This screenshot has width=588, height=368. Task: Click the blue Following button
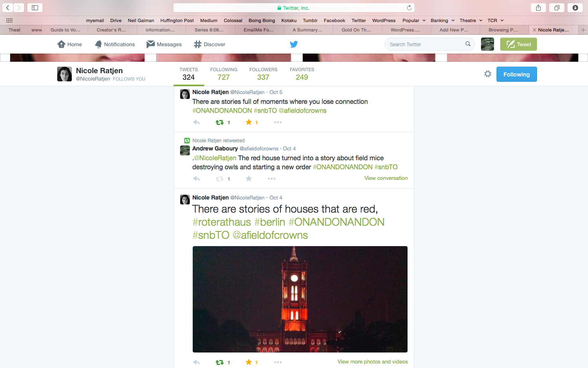click(517, 74)
